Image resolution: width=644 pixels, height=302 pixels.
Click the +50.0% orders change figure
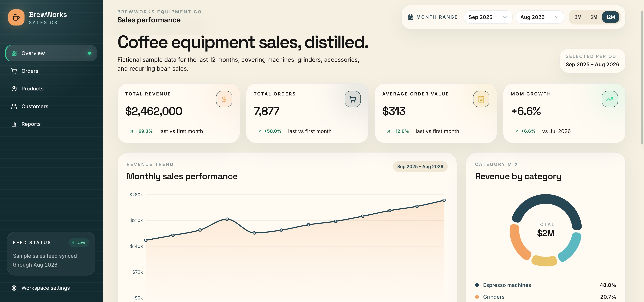272,131
